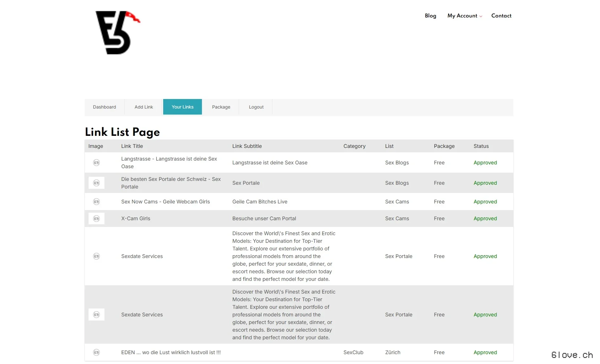Click the Logout tab
The width and height of the screenshot is (600, 364).
[x=256, y=107]
